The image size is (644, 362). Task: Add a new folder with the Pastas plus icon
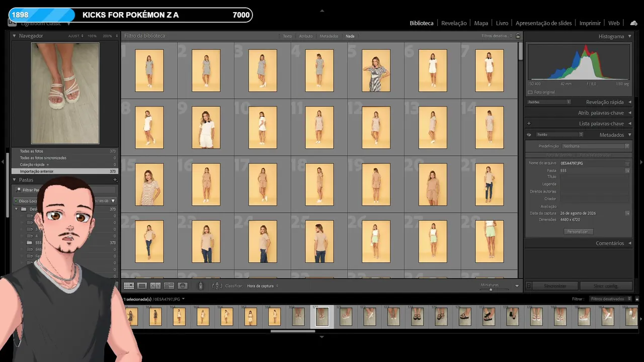coord(115,180)
